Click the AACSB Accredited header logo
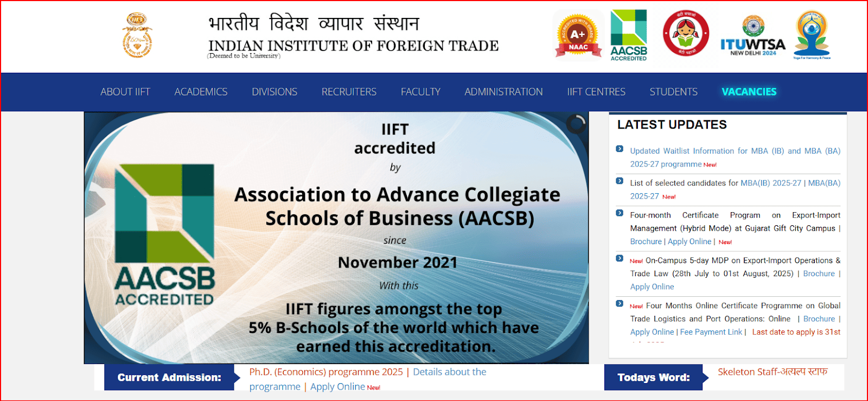The height and width of the screenshot is (401, 868). (x=629, y=35)
